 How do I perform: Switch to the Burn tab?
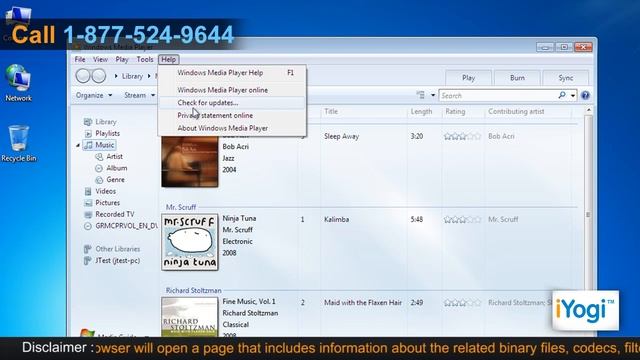[x=517, y=78]
